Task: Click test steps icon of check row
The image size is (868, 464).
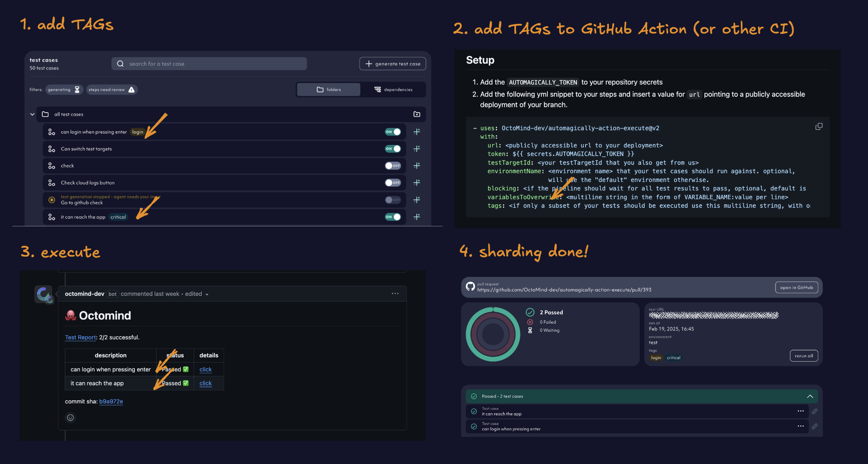Action: point(52,166)
